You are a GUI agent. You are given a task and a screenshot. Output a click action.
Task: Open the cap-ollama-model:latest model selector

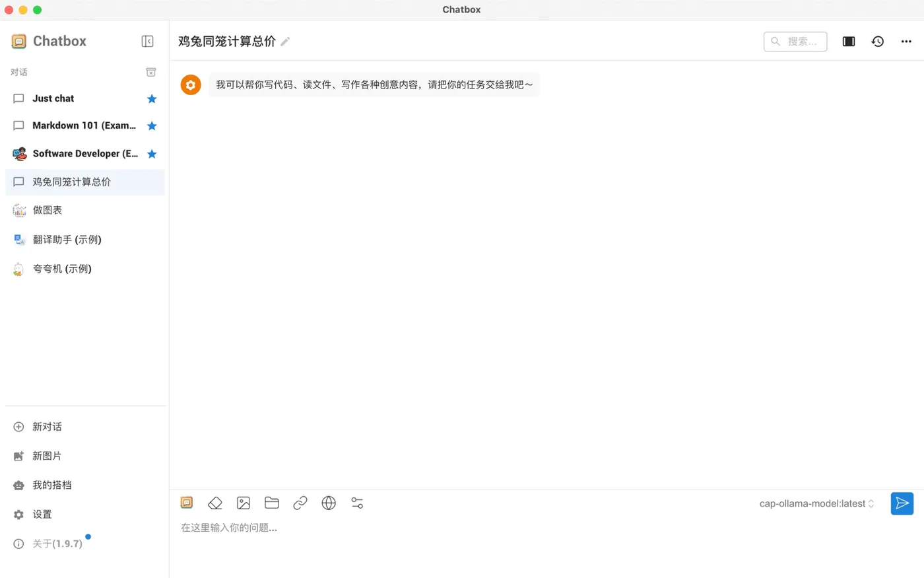point(817,503)
